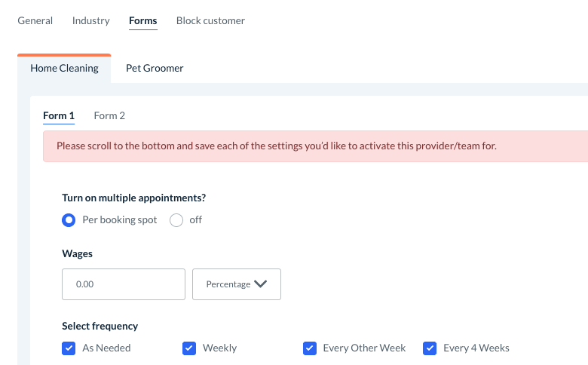Select the Forms tab

[x=143, y=21]
